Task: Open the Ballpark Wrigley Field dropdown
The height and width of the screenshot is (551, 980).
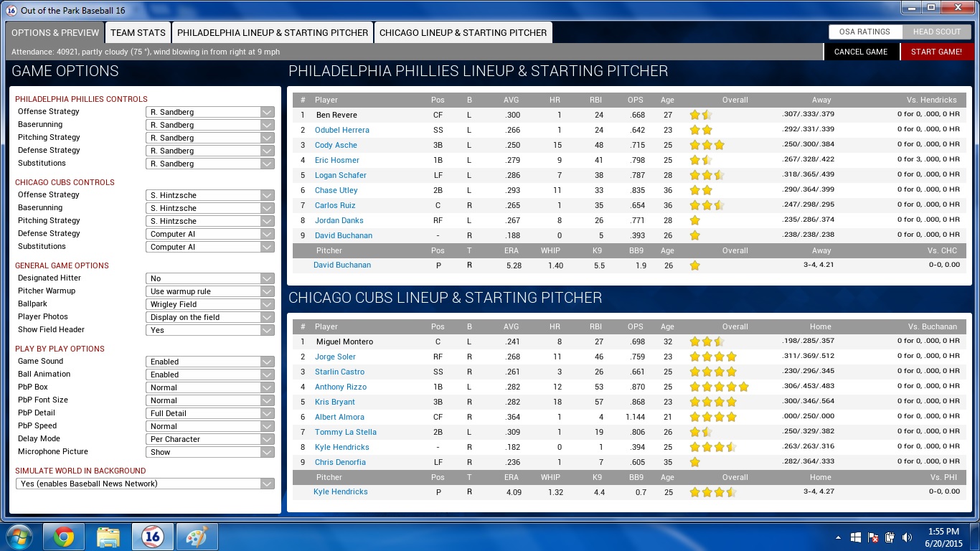Action: (x=210, y=304)
